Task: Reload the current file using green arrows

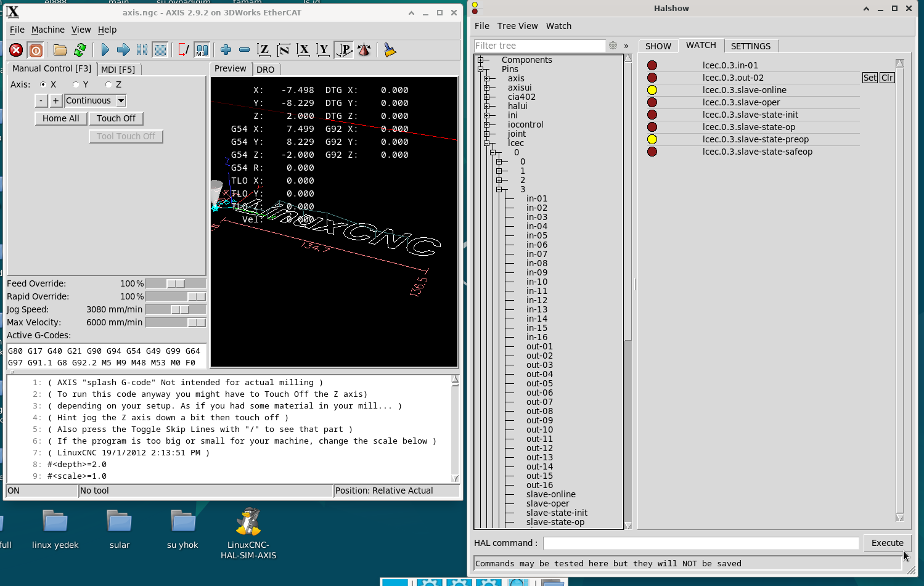Action: coord(80,51)
